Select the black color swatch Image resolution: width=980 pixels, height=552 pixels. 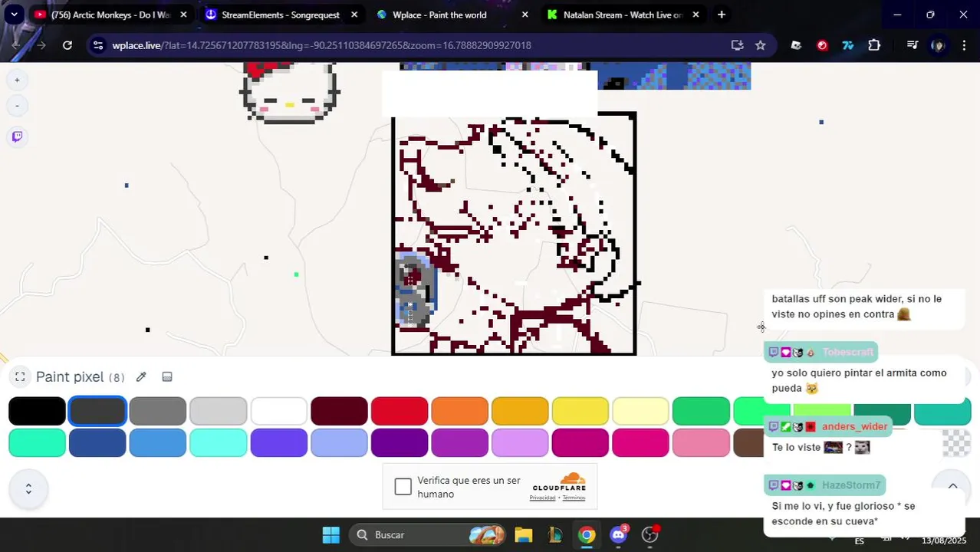(x=37, y=411)
